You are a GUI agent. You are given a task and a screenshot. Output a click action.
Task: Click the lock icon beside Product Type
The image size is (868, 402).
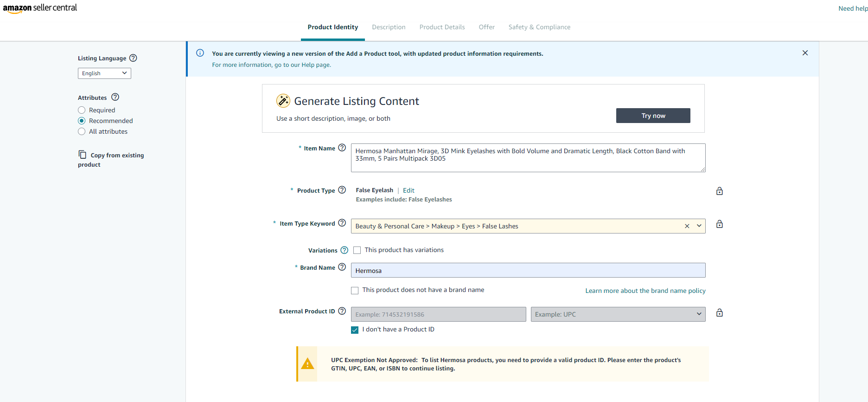(720, 191)
